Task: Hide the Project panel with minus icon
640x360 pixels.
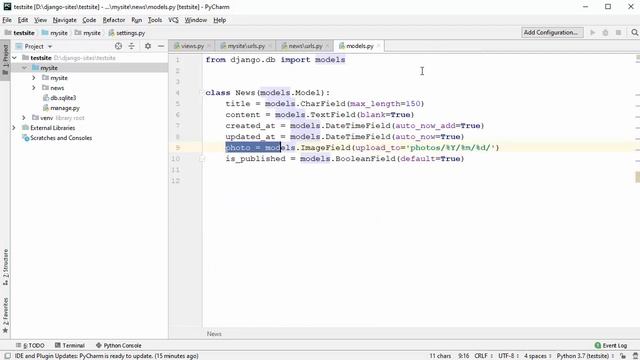Action: [161, 46]
